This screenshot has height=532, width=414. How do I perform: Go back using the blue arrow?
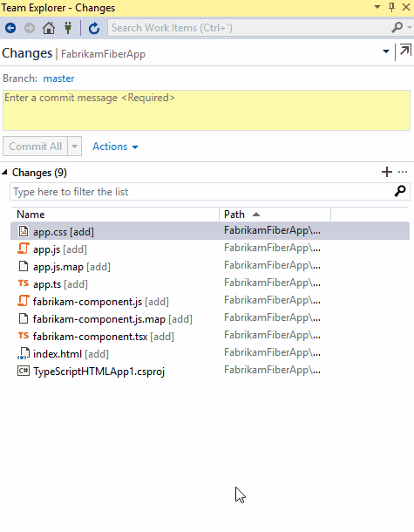pos(10,28)
